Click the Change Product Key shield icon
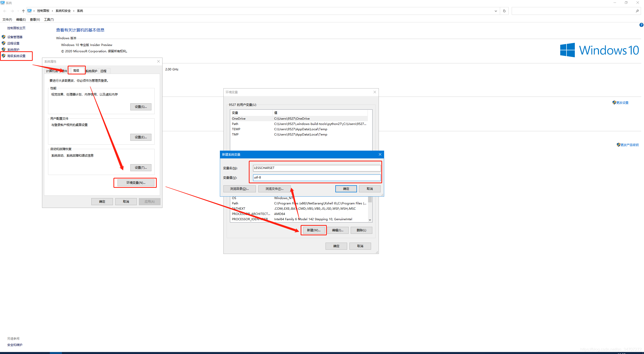Screen dimensions: 644x354 point(618,145)
